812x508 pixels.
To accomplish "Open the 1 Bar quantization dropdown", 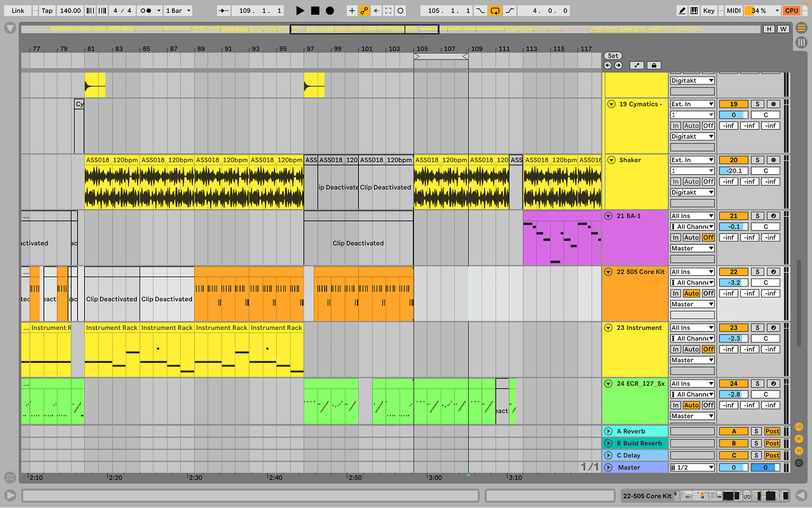I will [178, 11].
